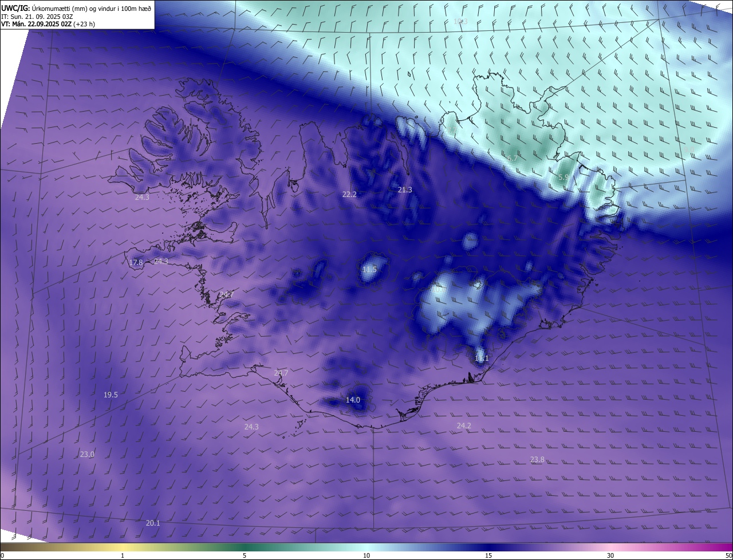Click the 14.0 value label on the map
733x560 pixels.
[353, 400]
